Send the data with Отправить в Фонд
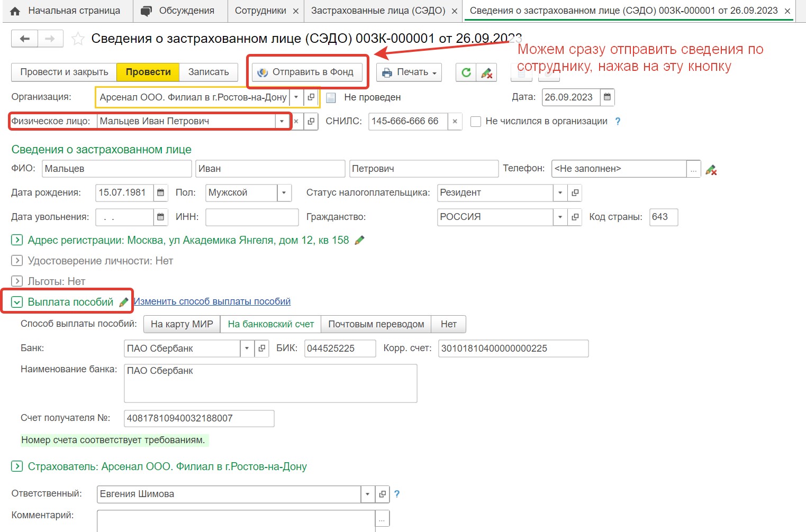This screenshot has width=806, height=532. tap(307, 72)
